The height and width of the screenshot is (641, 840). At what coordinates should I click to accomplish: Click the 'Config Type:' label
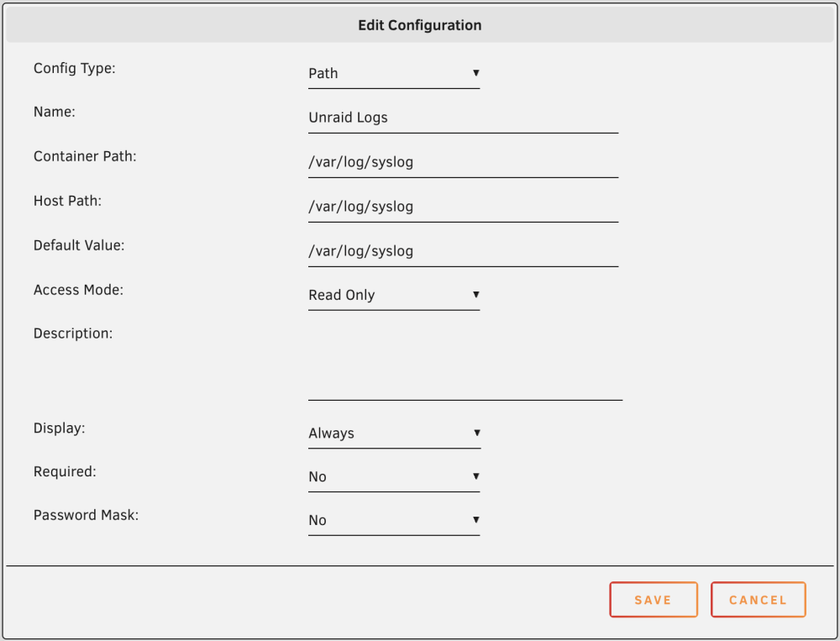[75, 69]
